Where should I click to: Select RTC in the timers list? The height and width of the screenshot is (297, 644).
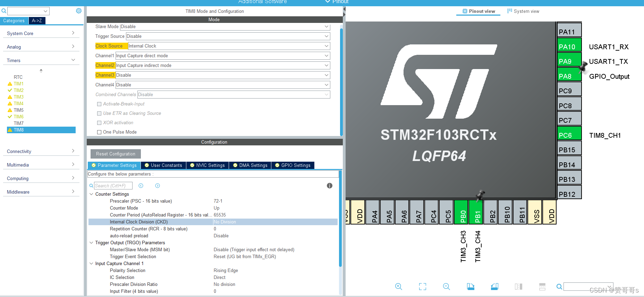[18, 77]
